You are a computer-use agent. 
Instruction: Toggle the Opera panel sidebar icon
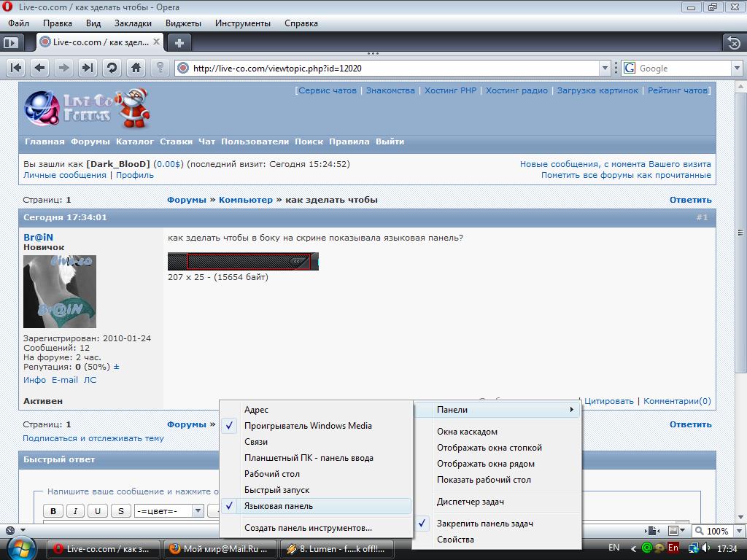pos(10,42)
